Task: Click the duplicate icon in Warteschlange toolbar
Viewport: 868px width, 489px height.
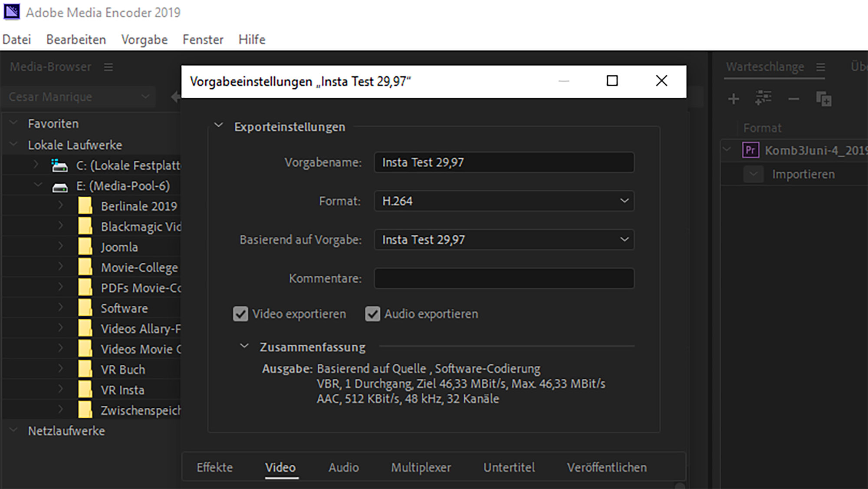Action: coord(823,99)
